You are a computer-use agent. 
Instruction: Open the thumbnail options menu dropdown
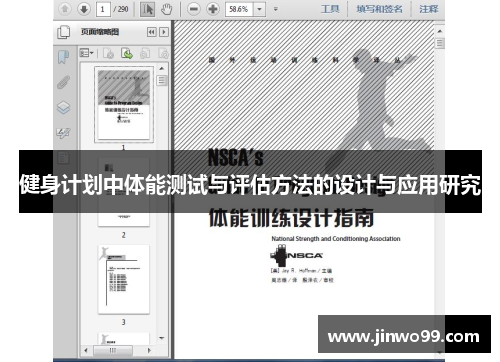(87, 53)
